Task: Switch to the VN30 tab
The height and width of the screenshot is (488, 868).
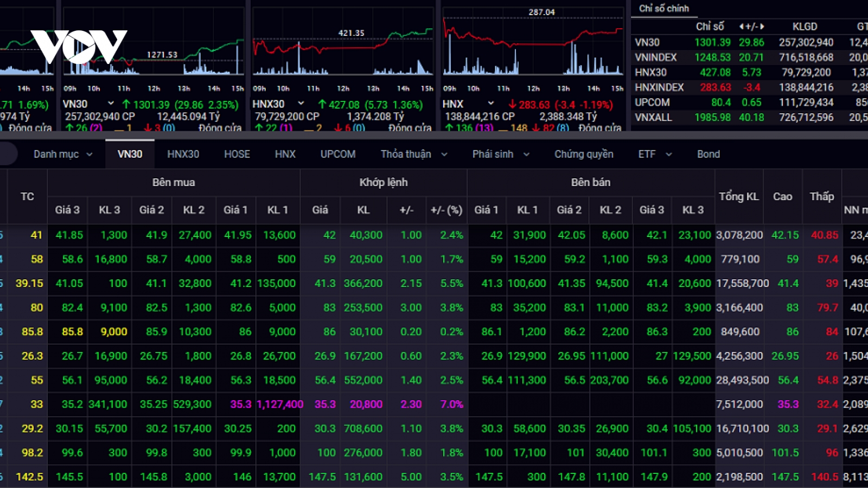Action: click(x=130, y=155)
